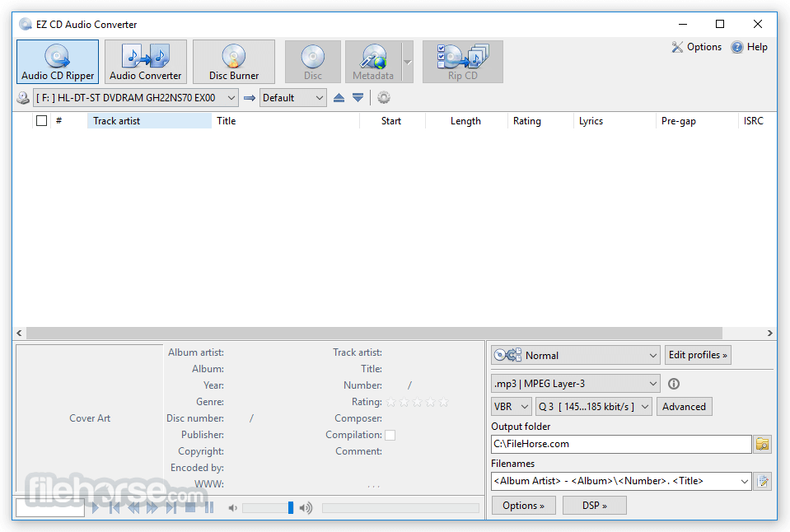Click the Start column header
Screen dimensions: 790x532
pyautogui.click(x=392, y=121)
